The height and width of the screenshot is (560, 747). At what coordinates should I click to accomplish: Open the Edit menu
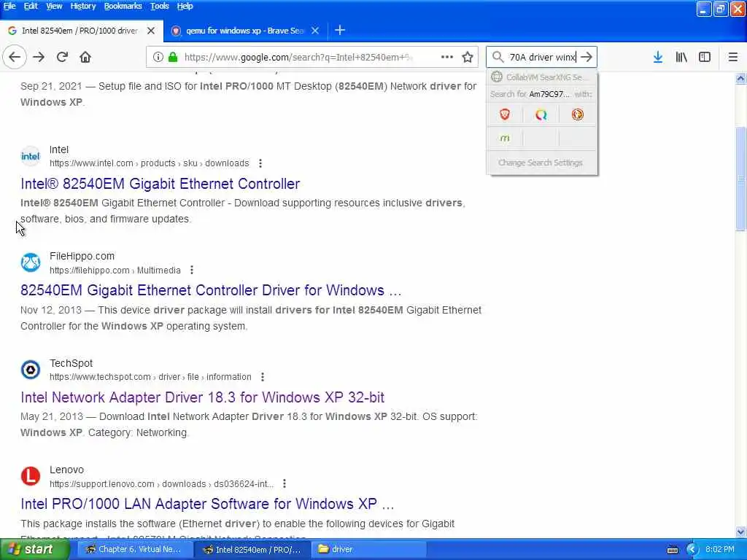(x=31, y=6)
